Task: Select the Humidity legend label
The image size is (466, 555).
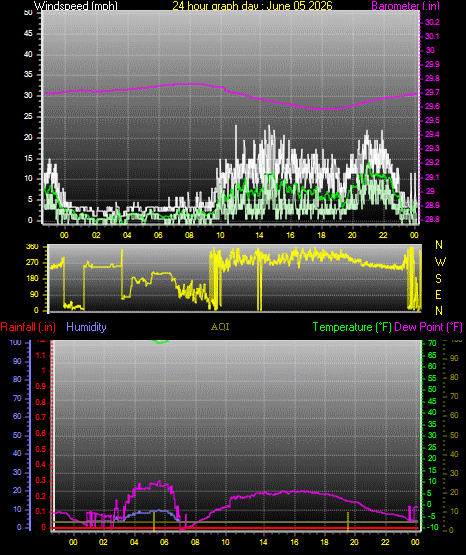Action: pyautogui.click(x=86, y=326)
